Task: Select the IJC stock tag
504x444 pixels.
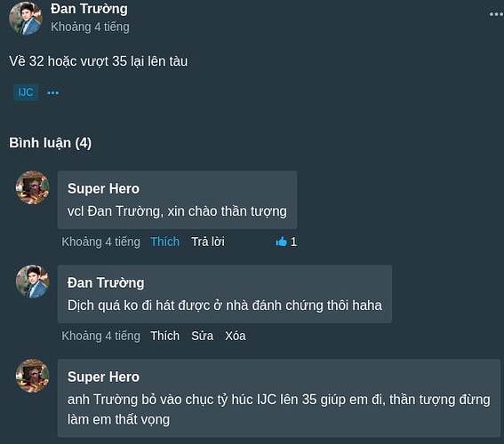Action: 26,92
